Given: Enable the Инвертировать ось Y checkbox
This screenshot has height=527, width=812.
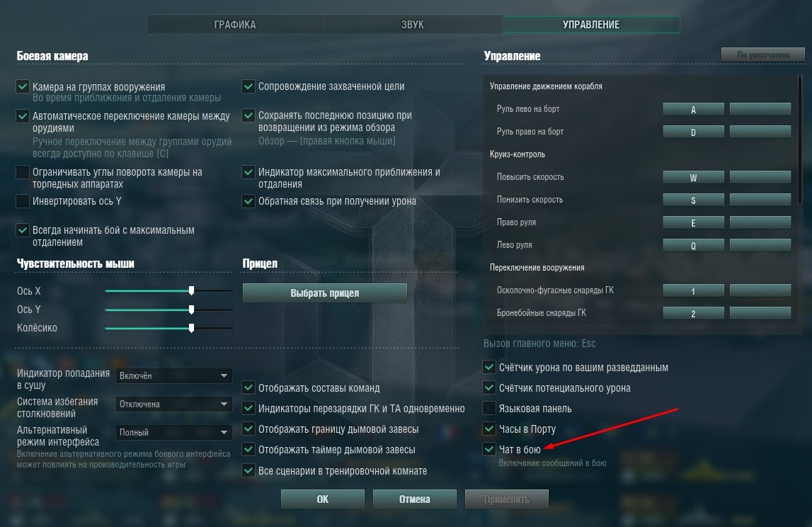Looking at the screenshot, I should pos(22,200).
